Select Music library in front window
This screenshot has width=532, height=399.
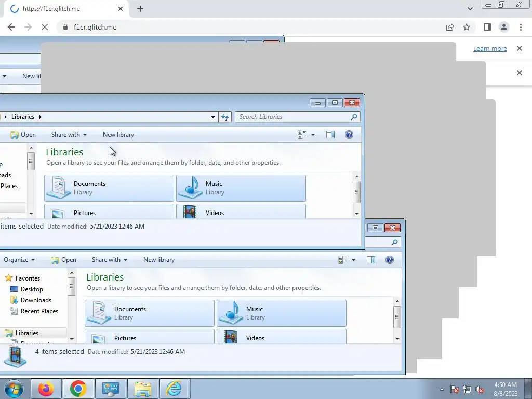coord(282,313)
